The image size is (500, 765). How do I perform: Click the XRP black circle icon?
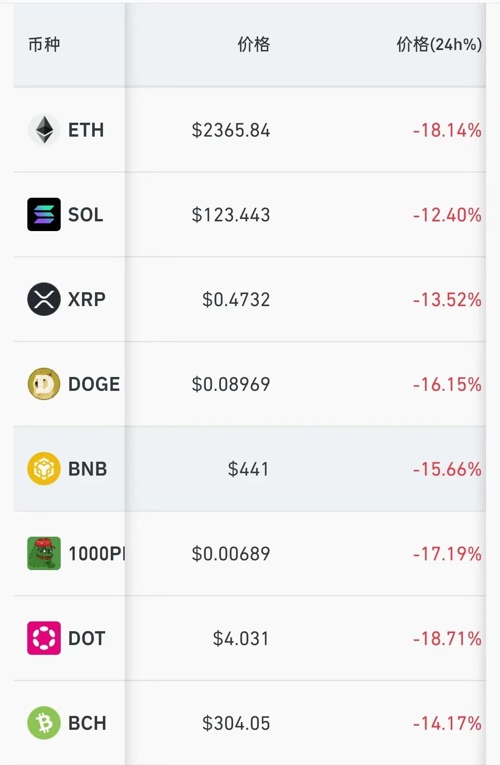tap(44, 299)
